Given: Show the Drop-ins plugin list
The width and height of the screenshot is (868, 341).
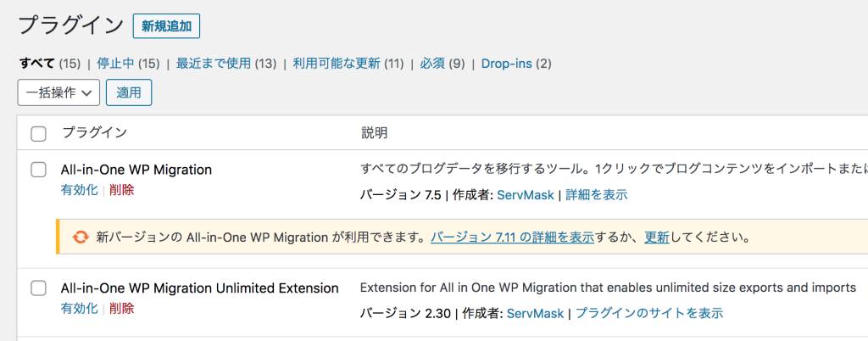Looking at the screenshot, I should (506, 64).
